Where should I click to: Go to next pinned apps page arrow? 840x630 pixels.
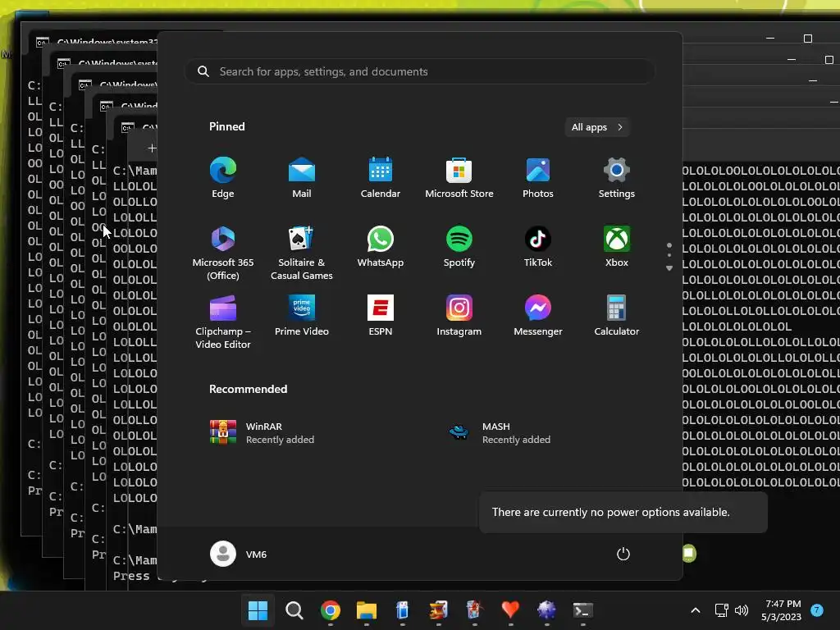(669, 268)
